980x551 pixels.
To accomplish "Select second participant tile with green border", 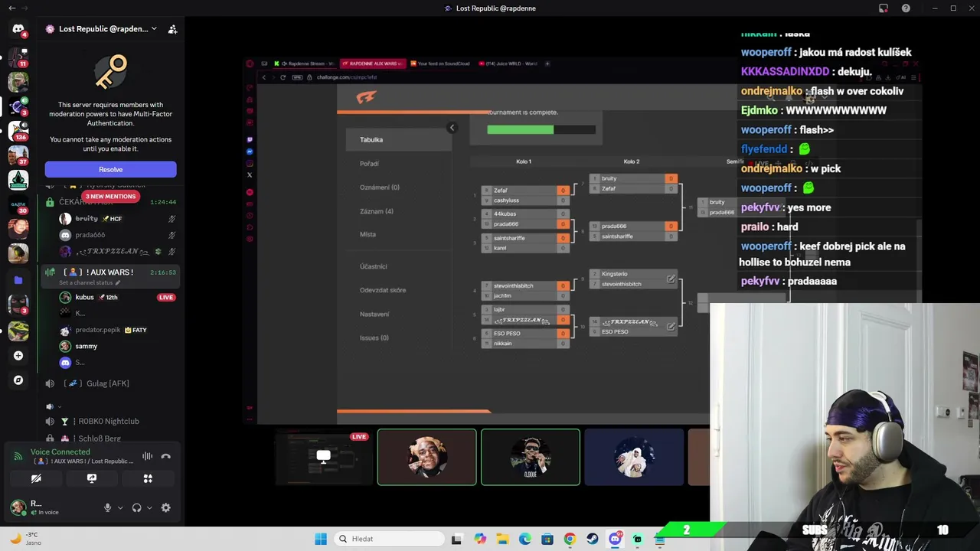I will click(x=531, y=458).
